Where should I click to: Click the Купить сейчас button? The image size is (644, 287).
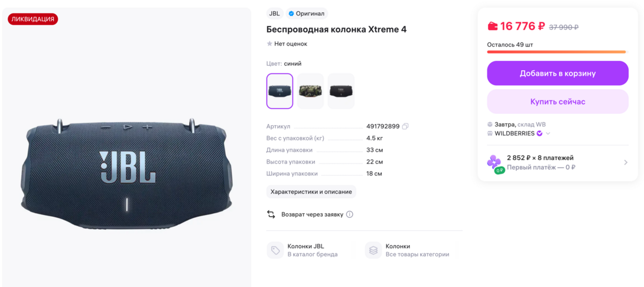coord(558,102)
